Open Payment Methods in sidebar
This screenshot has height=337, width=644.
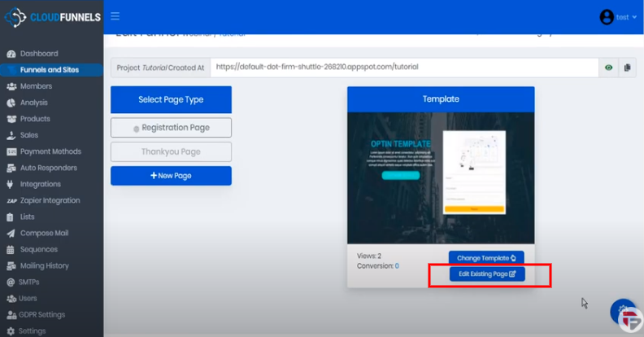pyautogui.click(x=50, y=151)
